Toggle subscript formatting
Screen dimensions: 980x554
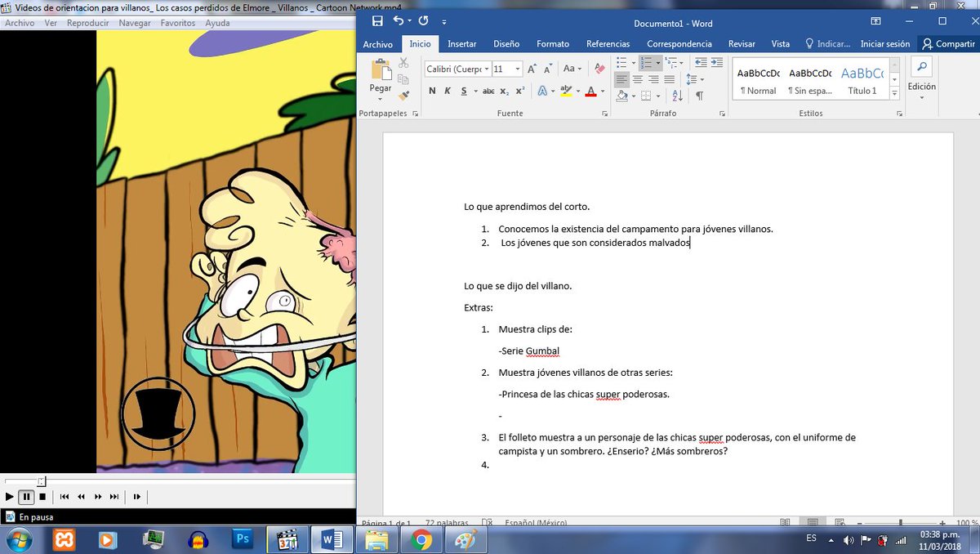(504, 92)
